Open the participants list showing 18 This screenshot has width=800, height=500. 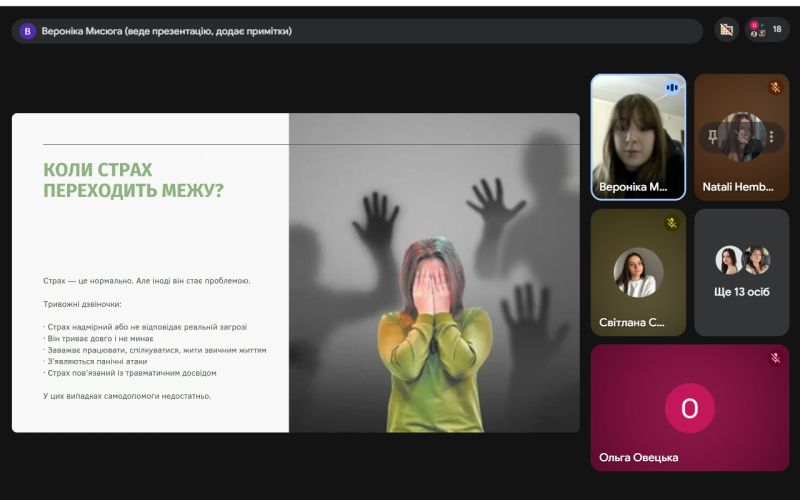pos(767,30)
